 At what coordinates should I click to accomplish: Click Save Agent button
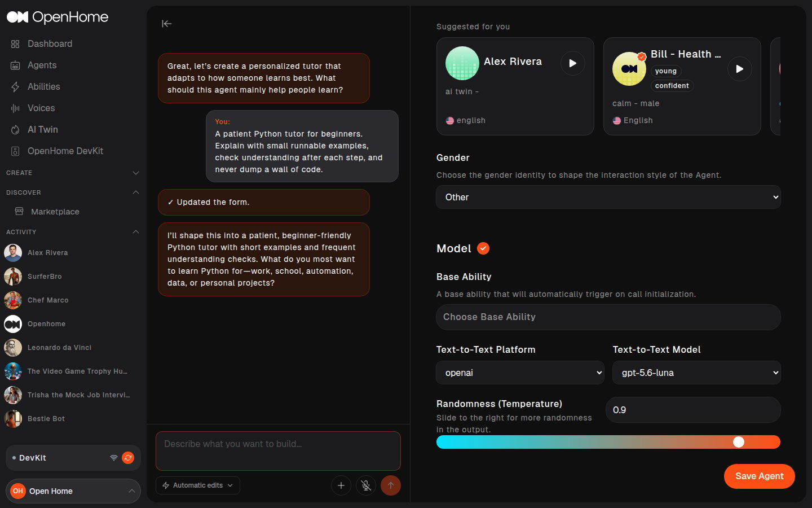pyautogui.click(x=760, y=476)
